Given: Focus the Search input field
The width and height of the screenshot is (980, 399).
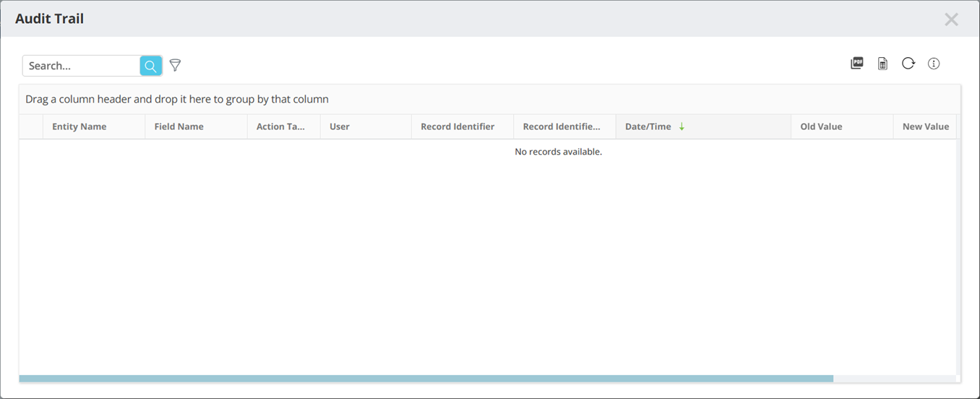Looking at the screenshot, I should pos(81,66).
